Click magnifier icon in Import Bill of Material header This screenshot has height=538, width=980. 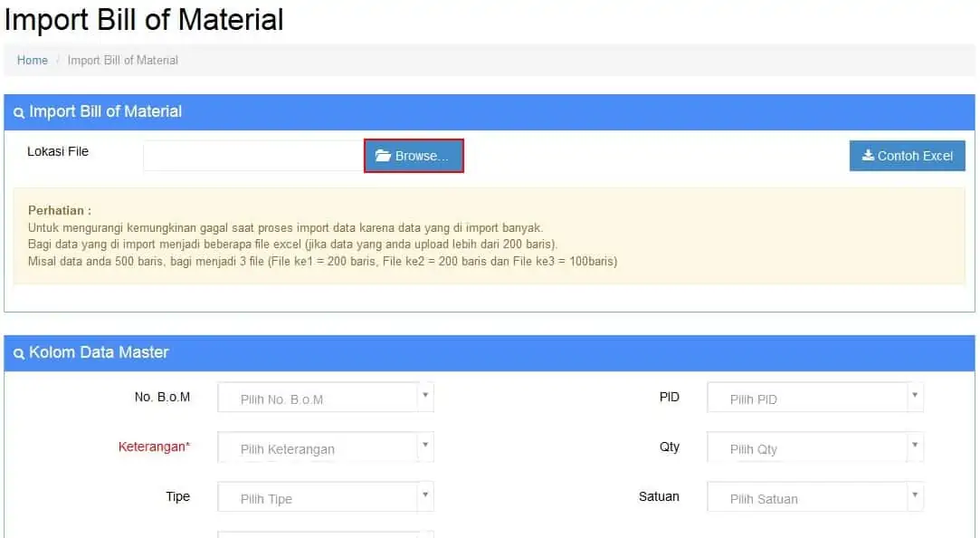[19, 113]
